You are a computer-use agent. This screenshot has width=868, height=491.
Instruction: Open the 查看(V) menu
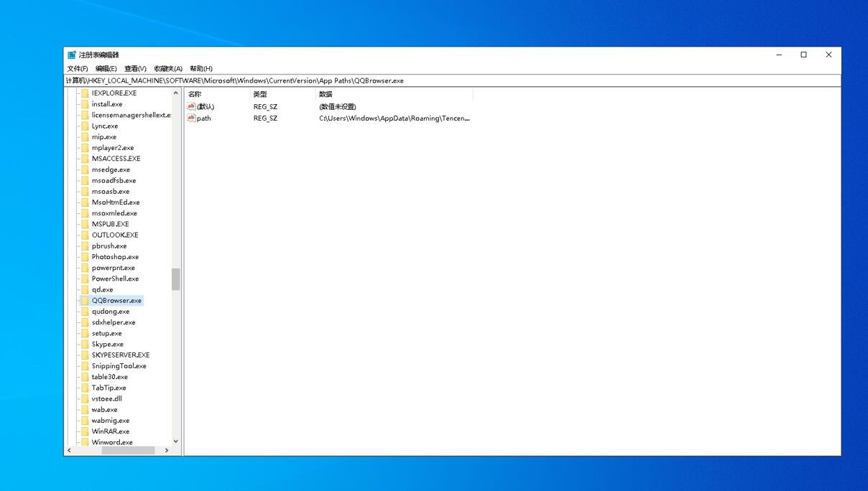pyautogui.click(x=135, y=69)
